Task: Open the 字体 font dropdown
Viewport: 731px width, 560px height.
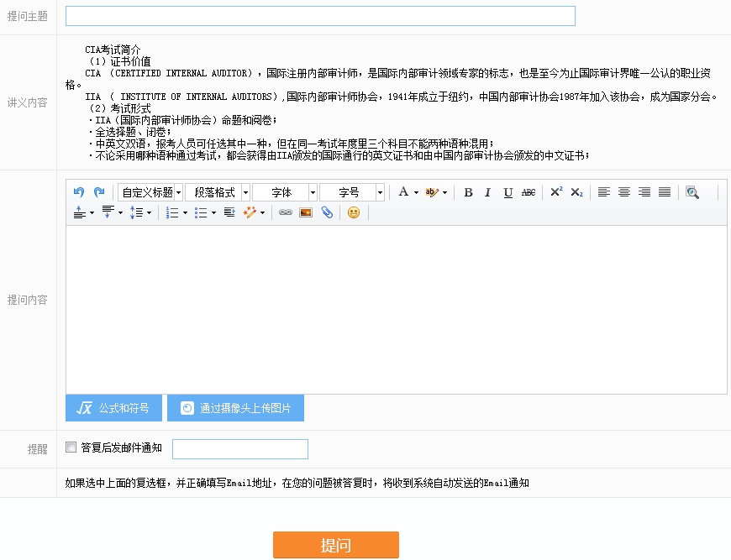Action: click(285, 192)
